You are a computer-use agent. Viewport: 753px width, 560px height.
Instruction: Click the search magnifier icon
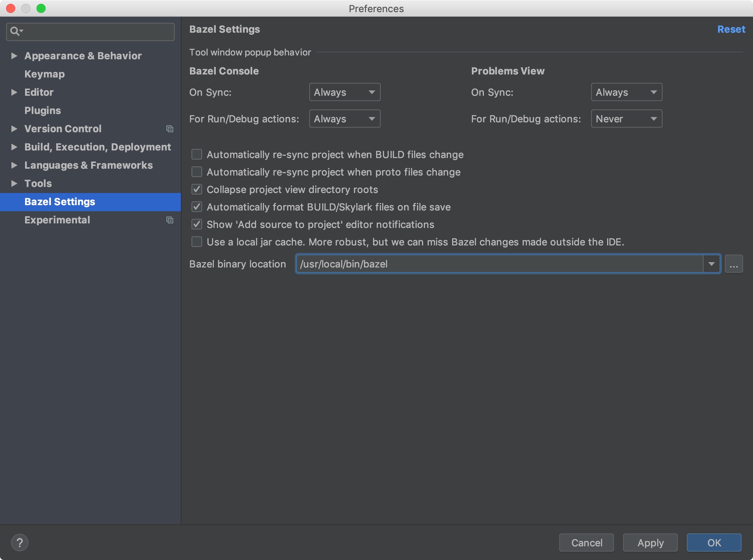pos(15,31)
